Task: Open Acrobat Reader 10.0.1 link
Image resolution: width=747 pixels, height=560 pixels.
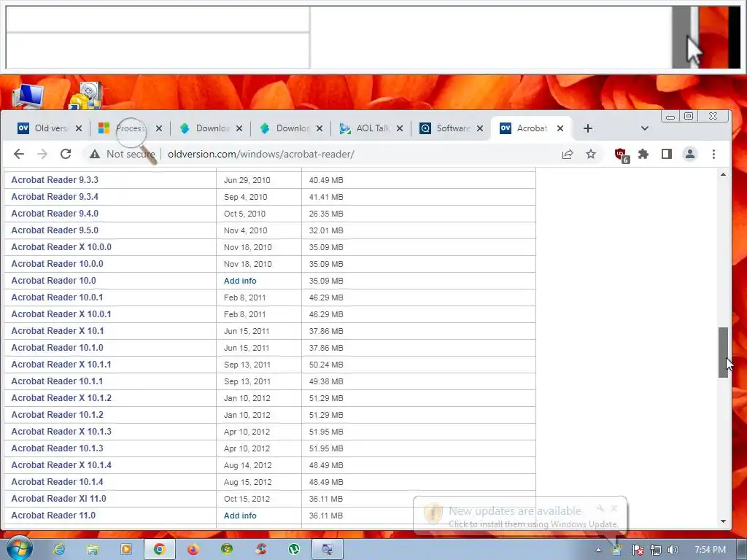Action: click(x=57, y=297)
